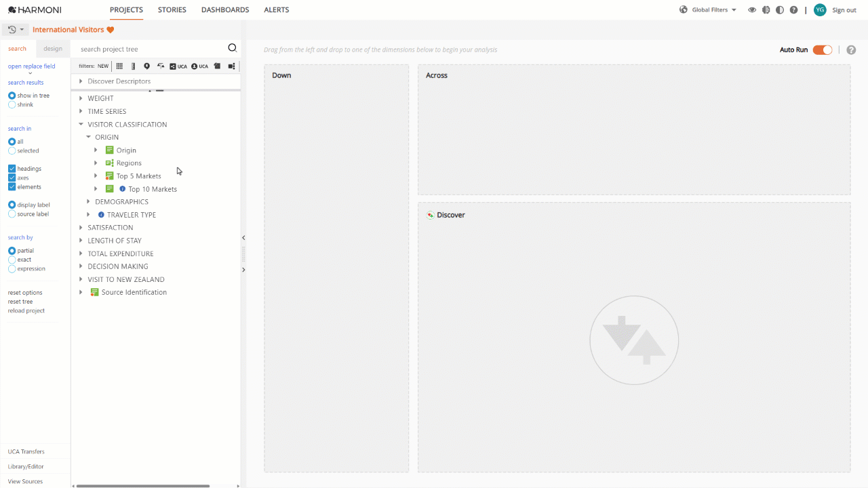Click the Discover panel icon
This screenshot has width=868, height=488.
(x=430, y=215)
